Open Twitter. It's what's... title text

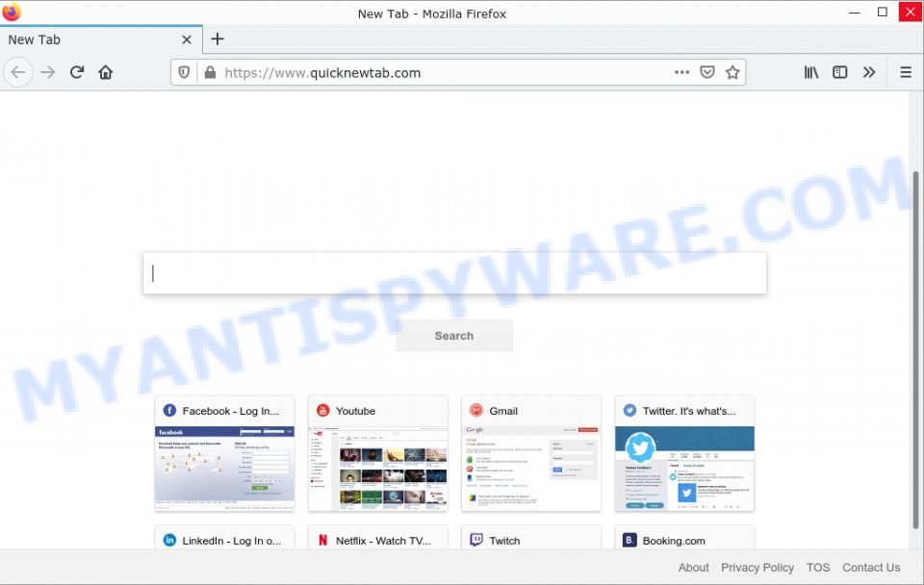[689, 411]
